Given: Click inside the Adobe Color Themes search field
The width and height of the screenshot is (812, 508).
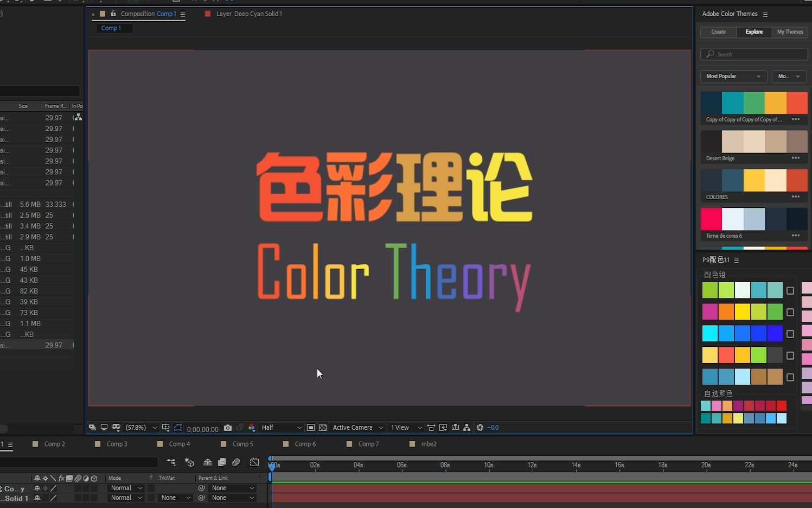Looking at the screenshot, I should pos(753,54).
